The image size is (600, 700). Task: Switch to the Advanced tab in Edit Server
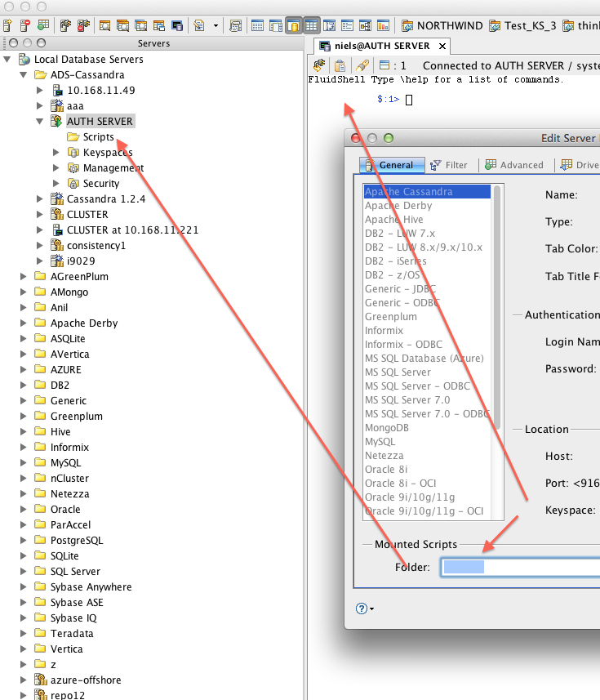click(x=514, y=165)
